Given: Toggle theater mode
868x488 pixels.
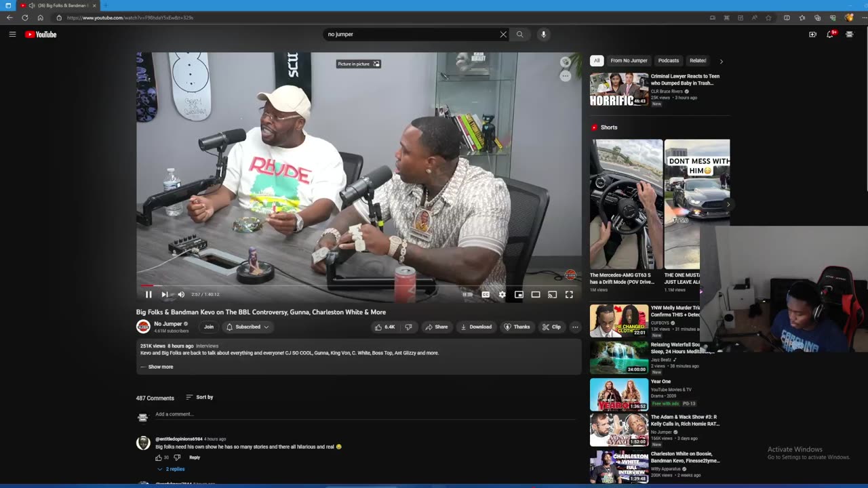Looking at the screenshot, I should [536, 294].
